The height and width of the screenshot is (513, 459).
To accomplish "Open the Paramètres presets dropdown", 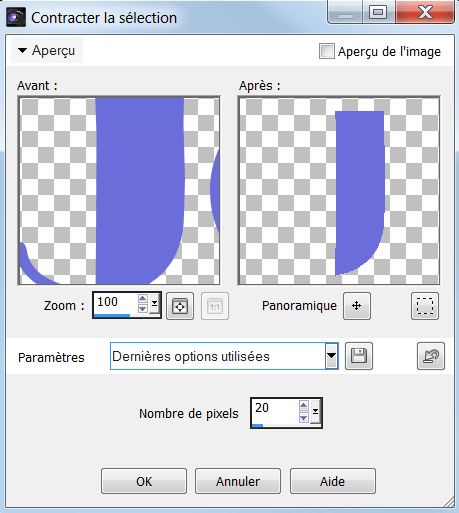I will click(331, 356).
